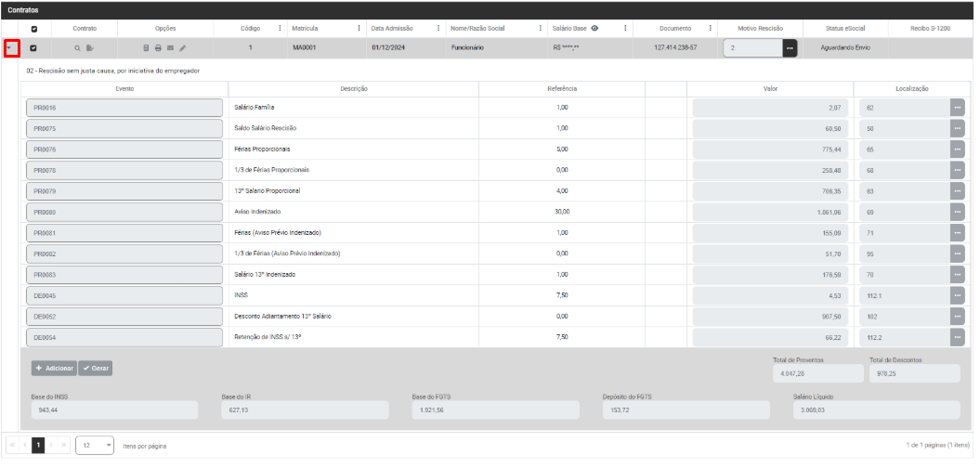Open Localização lookup for Férias (Aviso Prévio Indenizado)
Screen dimensions: 980x468
(x=958, y=233)
